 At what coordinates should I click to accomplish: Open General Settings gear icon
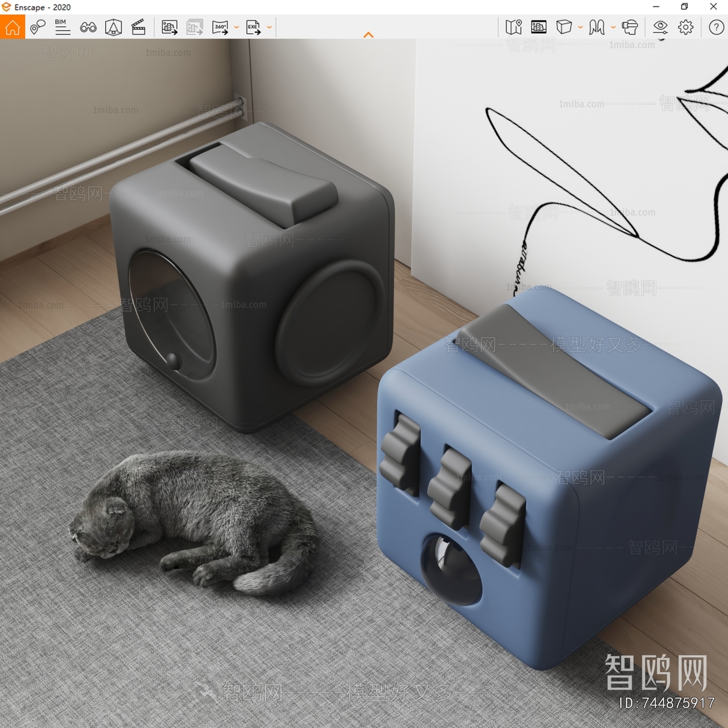click(x=686, y=27)
